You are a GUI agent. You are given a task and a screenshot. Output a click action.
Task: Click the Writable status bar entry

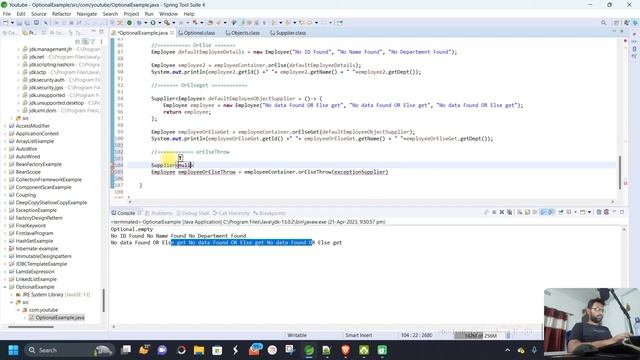pos(297,335)
